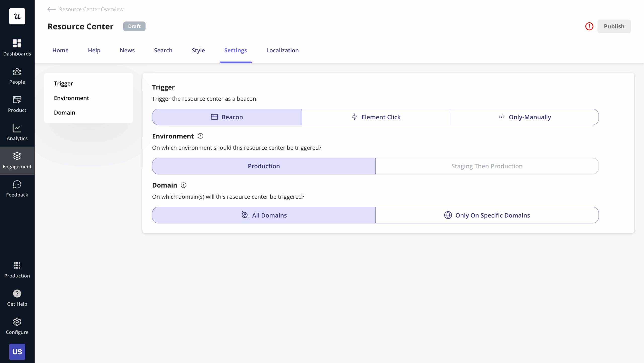The width and height of the screenshot is (644, 363).
Task: Open the Configure gear icon
Action: (17, 322)
